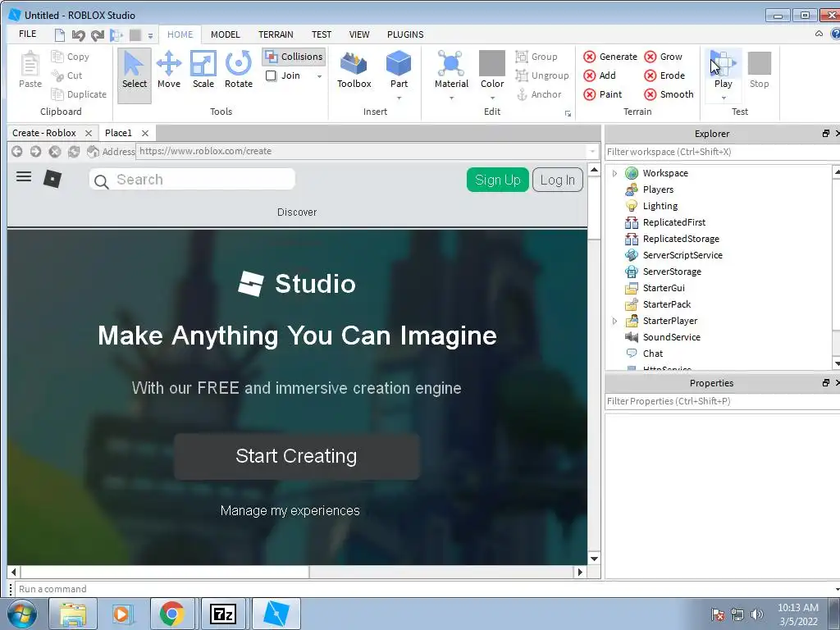Click Cut in Clipboard group
Image resolution: width=840 pixels, height=630 pixels.
pyautogui.click(x=67, y=75)
